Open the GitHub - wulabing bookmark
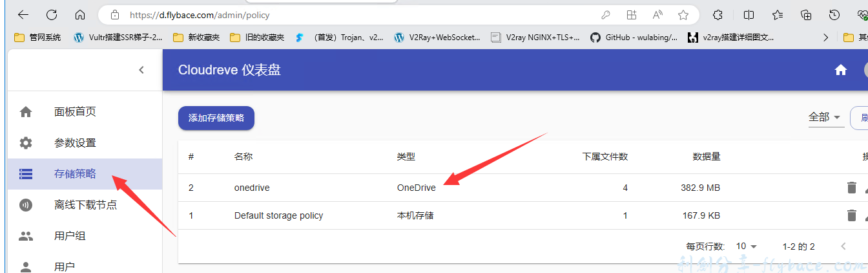The height and width of the screenshot is (273, 868). [634, 38]
